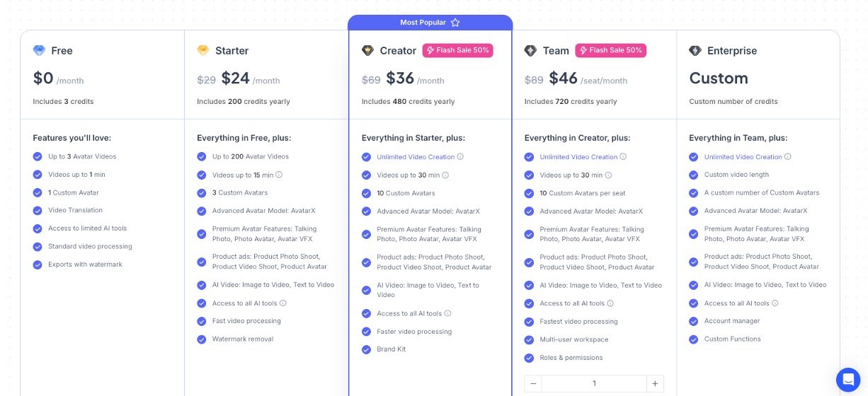The image size is (868, 396).
Task: Click the Team seat quantity field
Action: [x=594, y=383]
